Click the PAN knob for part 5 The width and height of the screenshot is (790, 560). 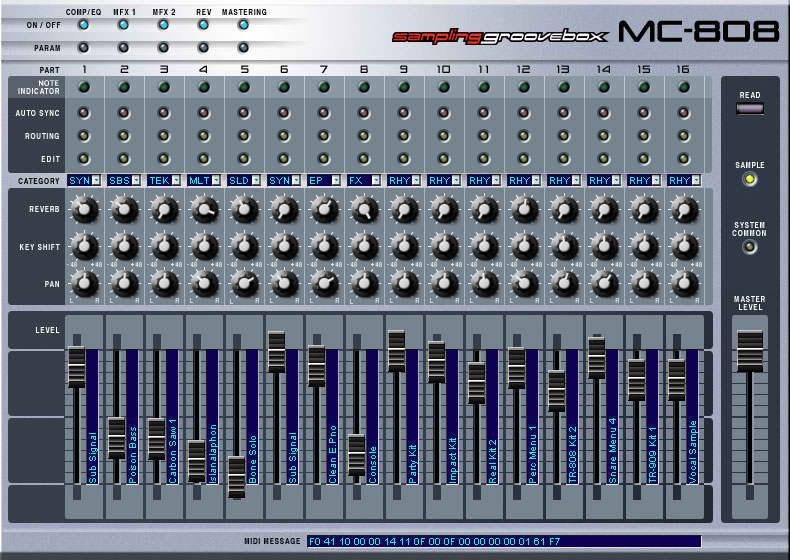point(244,284)
